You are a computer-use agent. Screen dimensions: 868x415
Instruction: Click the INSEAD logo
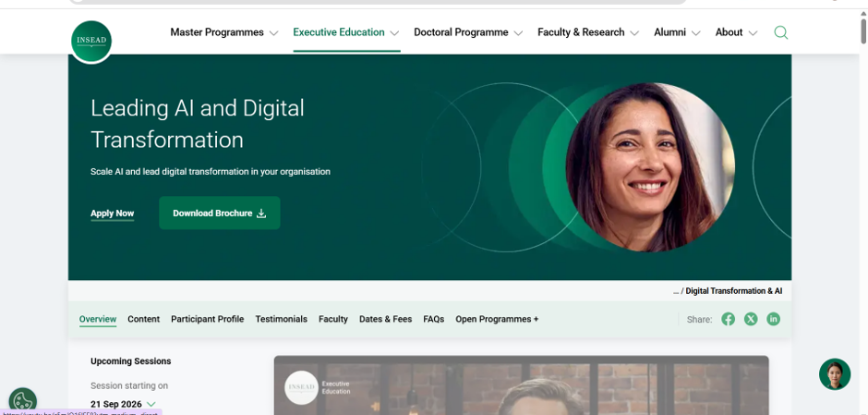91,41
